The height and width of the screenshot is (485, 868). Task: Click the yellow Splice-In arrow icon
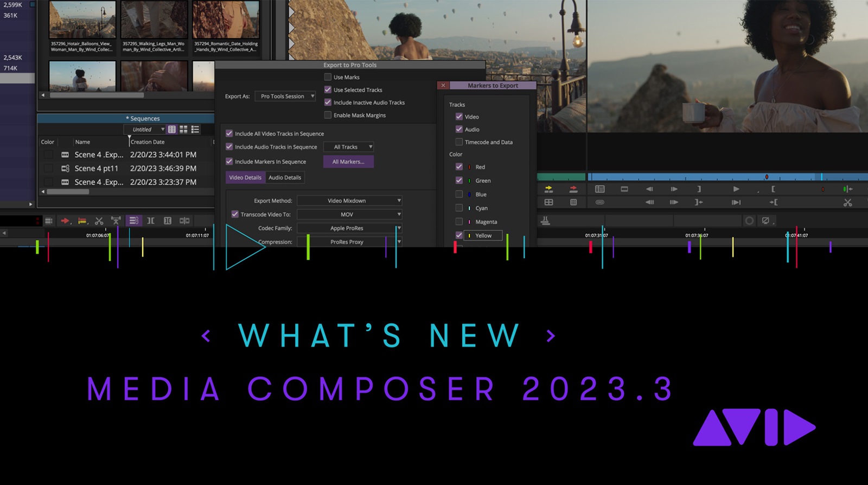[x=548, y=189]
